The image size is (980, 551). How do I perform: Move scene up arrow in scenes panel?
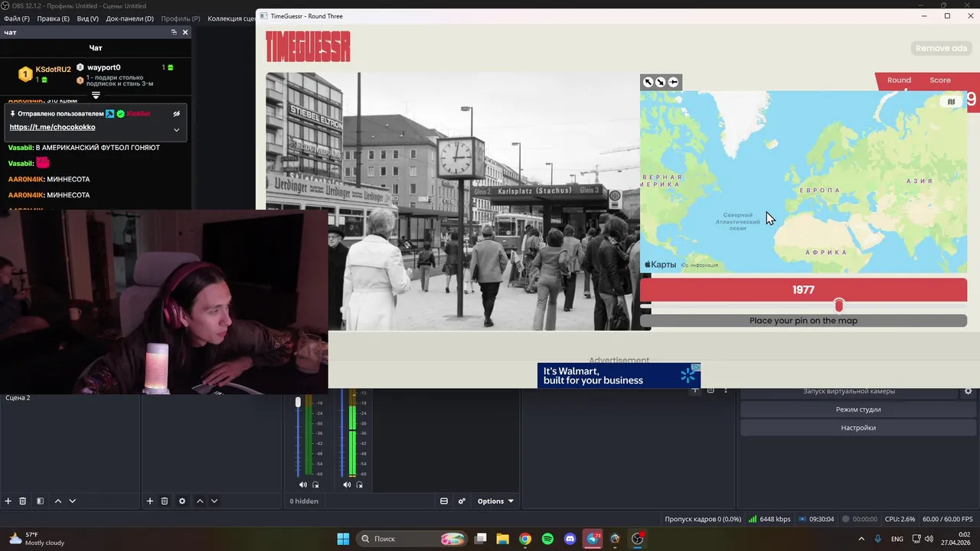(x=57, y=501)
